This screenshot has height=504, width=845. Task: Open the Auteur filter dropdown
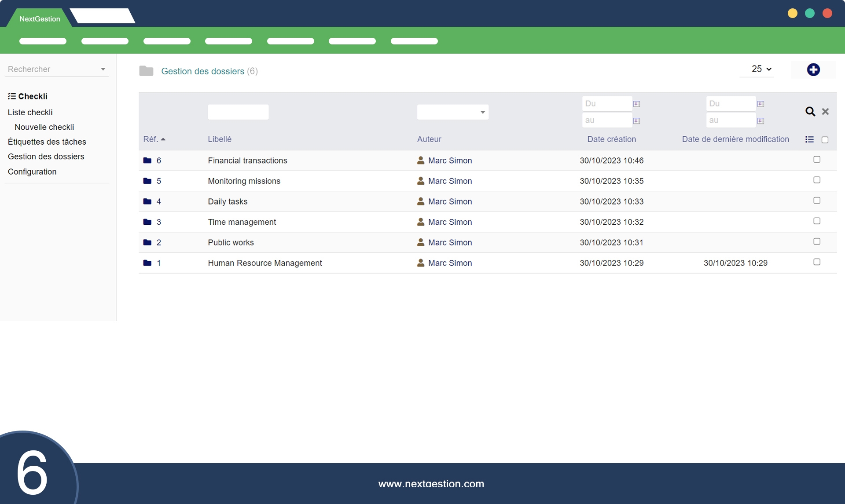(x=452, y=112)
